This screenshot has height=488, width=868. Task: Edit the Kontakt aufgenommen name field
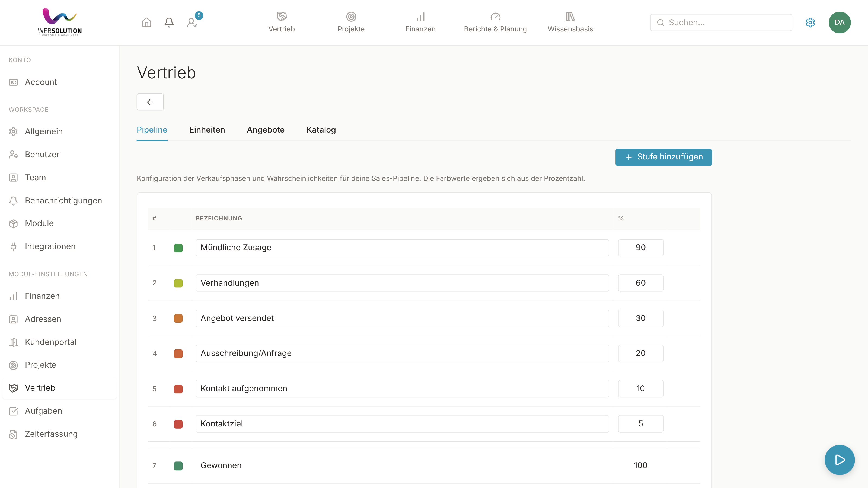(402, 388)
